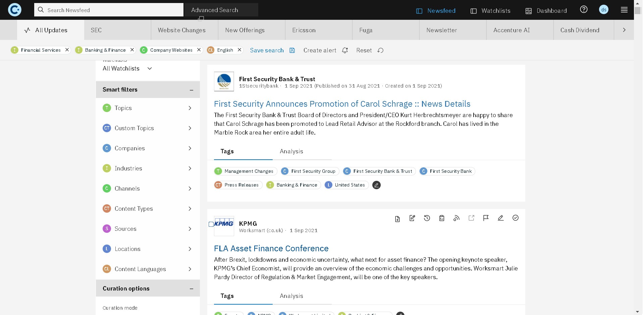Click RSS feed icon on KPMG article
Screen dimensions: 644x315
point(456,218)
